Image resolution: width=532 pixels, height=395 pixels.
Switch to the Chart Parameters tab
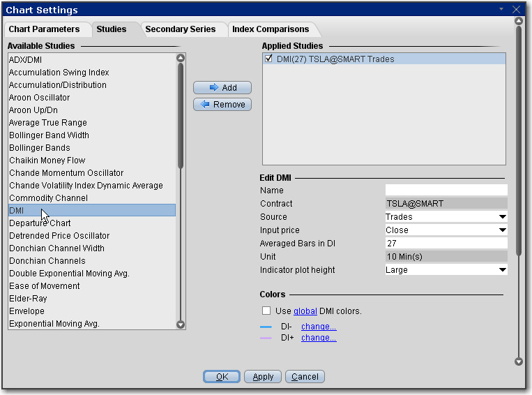(43, 29)
